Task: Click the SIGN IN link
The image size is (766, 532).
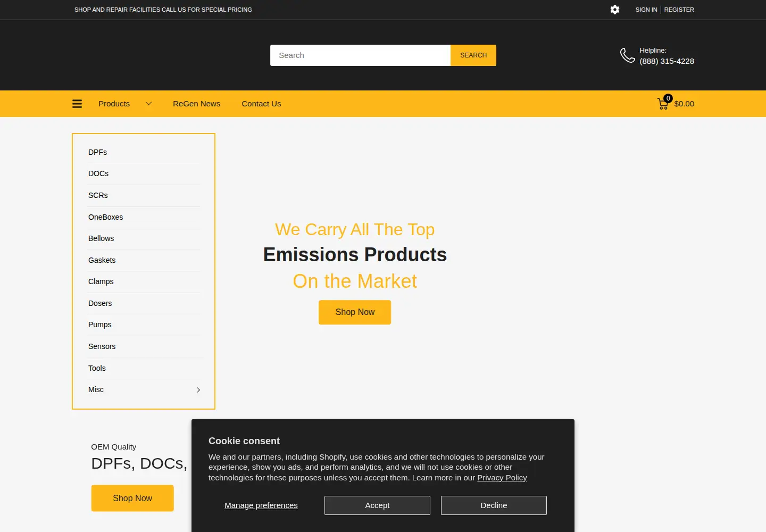Action: (x=646, y=10)
